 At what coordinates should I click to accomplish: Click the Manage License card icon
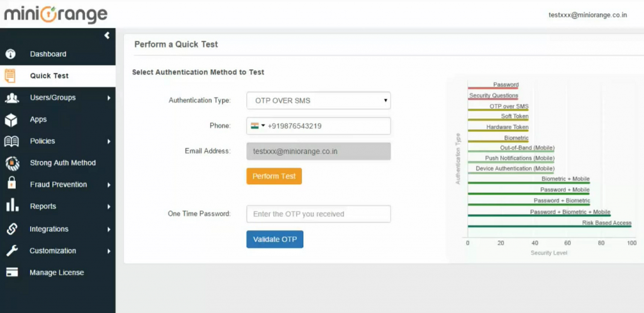coord(11,273)
